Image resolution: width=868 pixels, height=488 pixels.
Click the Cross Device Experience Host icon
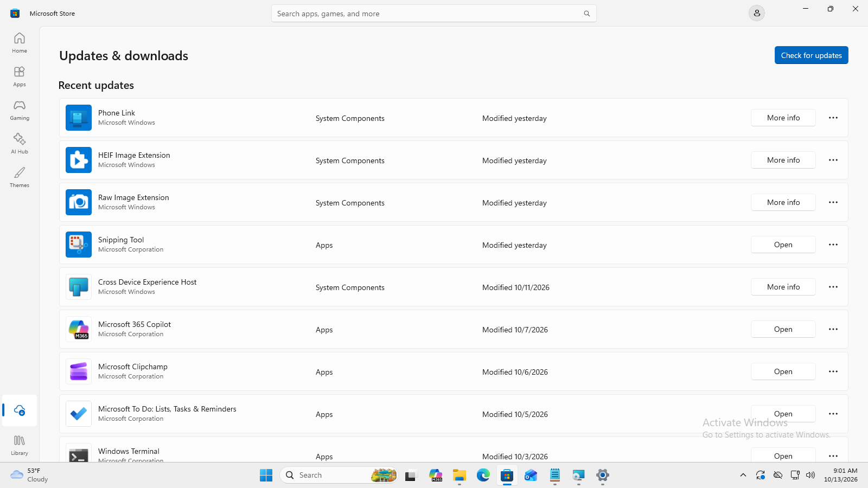(x=79, y=287)
